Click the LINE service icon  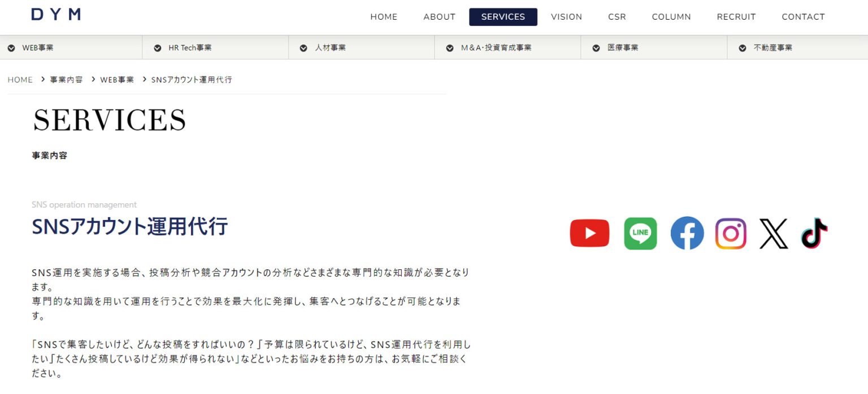[x=640, y=233]
